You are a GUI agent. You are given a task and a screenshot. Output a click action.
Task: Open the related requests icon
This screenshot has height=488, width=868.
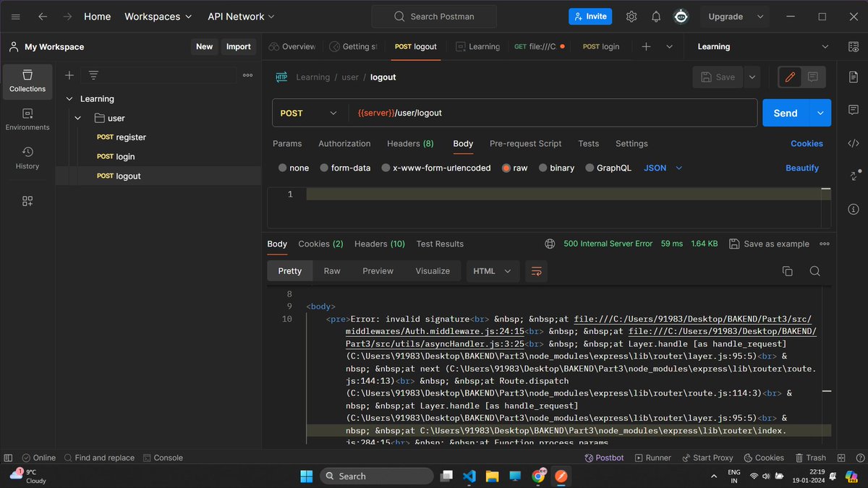pos(854,176)
